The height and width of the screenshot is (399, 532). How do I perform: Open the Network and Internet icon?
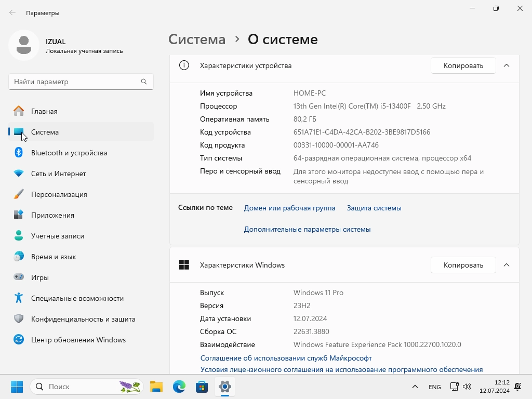[19, 174]
